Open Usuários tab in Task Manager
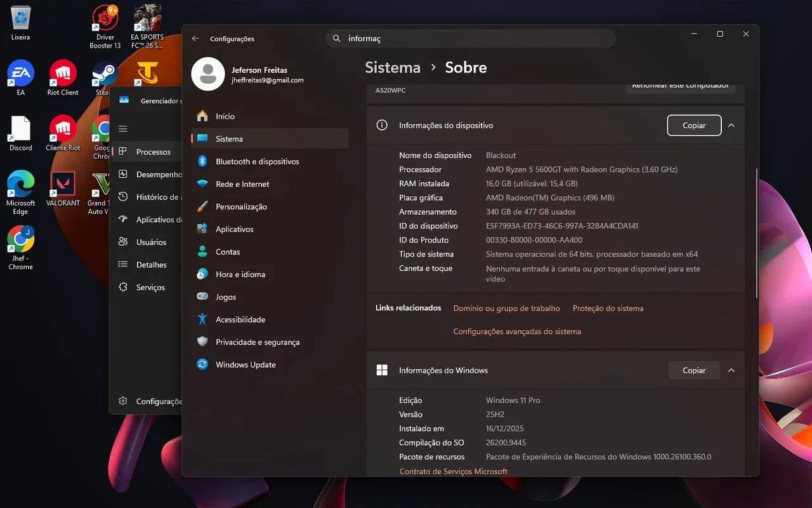This screenshot has height=508, width=812. 147,242
